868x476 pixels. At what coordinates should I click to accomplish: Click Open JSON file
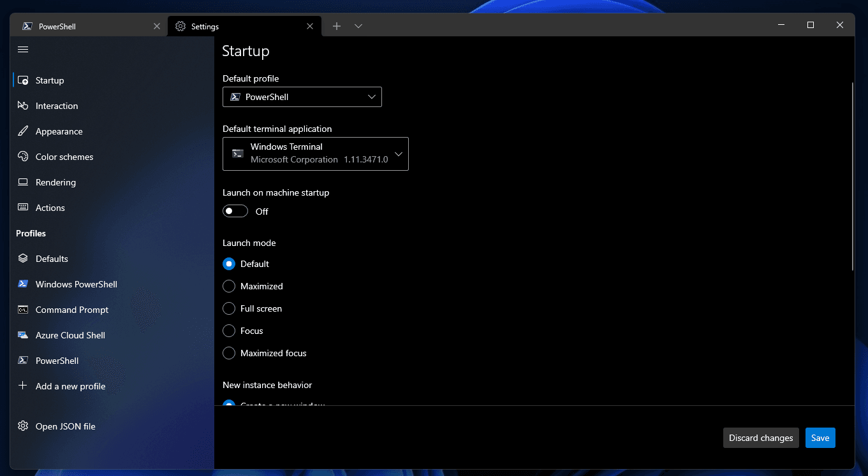tap(113, 426)
